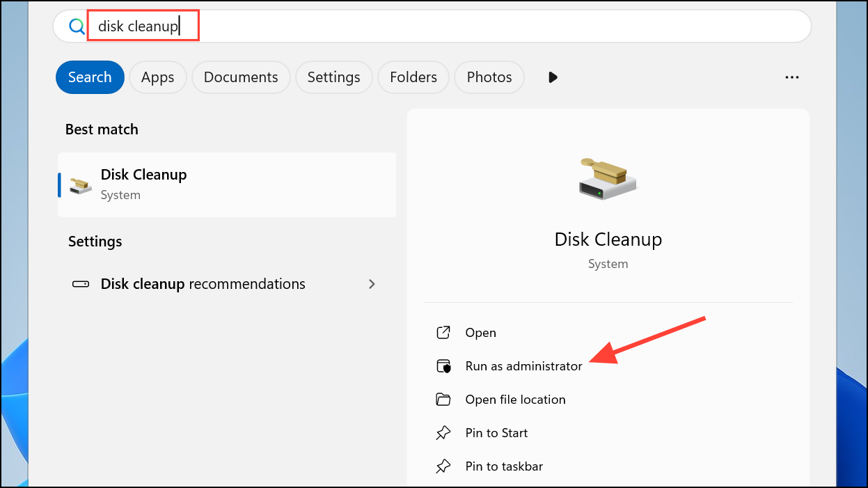
Task: Switch to the Photos filter tab
Action: click(x=489, y=77)
